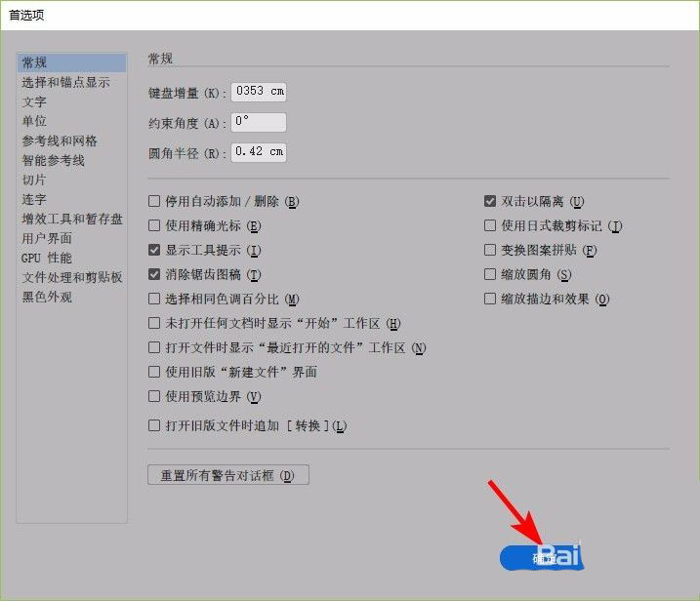The width and height of the screenshot is (700, 601).
Task: Click the blue 确定 button
Action: [542, 558]
